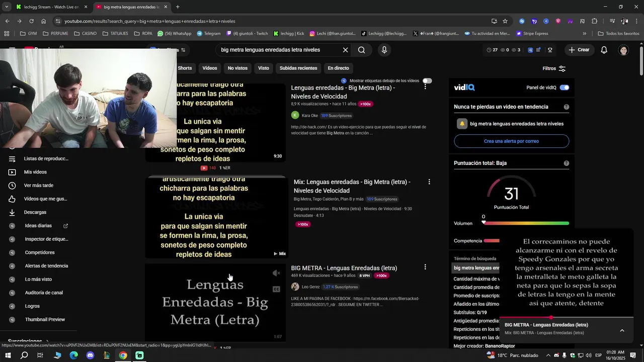Click the magnifier search button
Screen dimensions: 644x362
361,50
